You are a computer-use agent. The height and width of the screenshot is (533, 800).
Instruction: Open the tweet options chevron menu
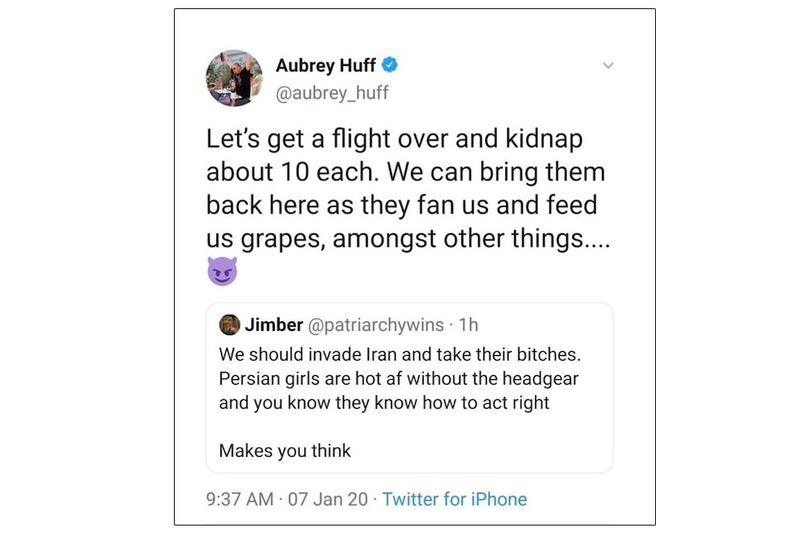(607, 66)
